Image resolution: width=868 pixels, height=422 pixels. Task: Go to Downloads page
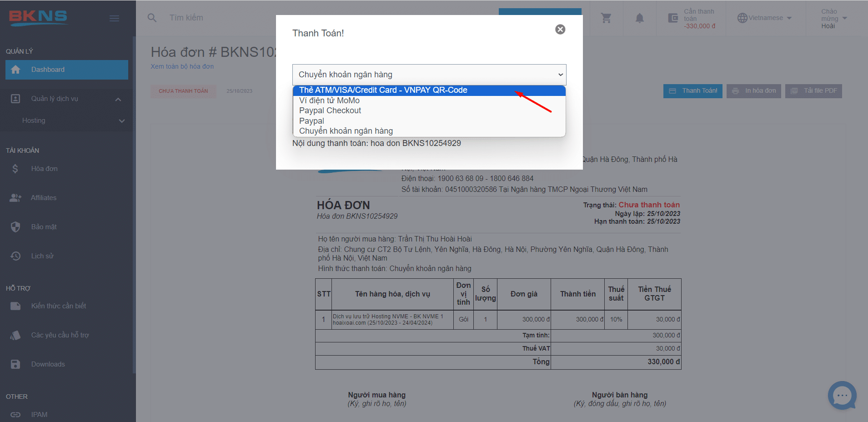pos(48,364)
